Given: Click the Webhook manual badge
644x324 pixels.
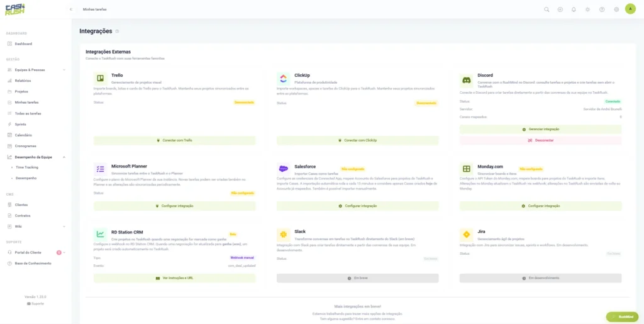Looking at the screenshot, I should click(242, 258).
